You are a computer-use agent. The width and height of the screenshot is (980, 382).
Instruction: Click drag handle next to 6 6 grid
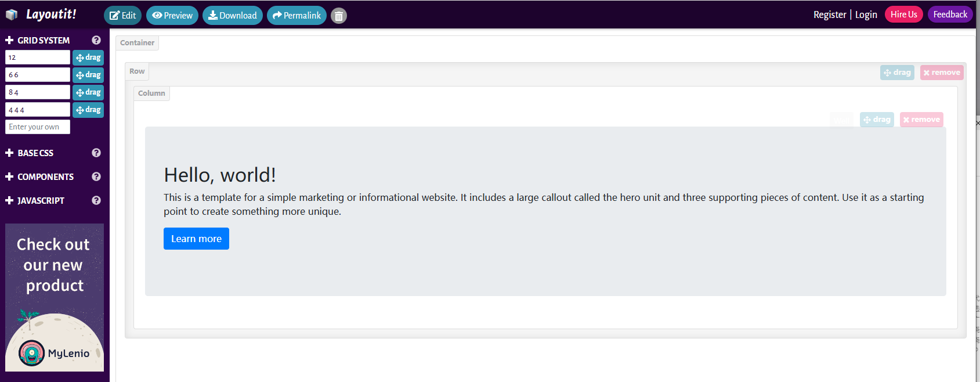(88, 75)
